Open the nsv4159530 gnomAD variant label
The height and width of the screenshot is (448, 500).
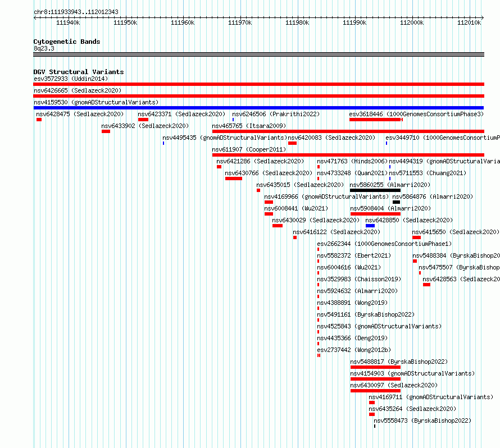pos(96,102)
